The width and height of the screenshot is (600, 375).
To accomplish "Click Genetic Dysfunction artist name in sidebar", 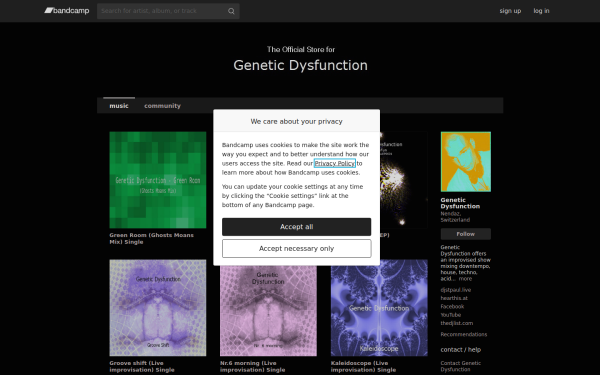I will pos(460,203).
